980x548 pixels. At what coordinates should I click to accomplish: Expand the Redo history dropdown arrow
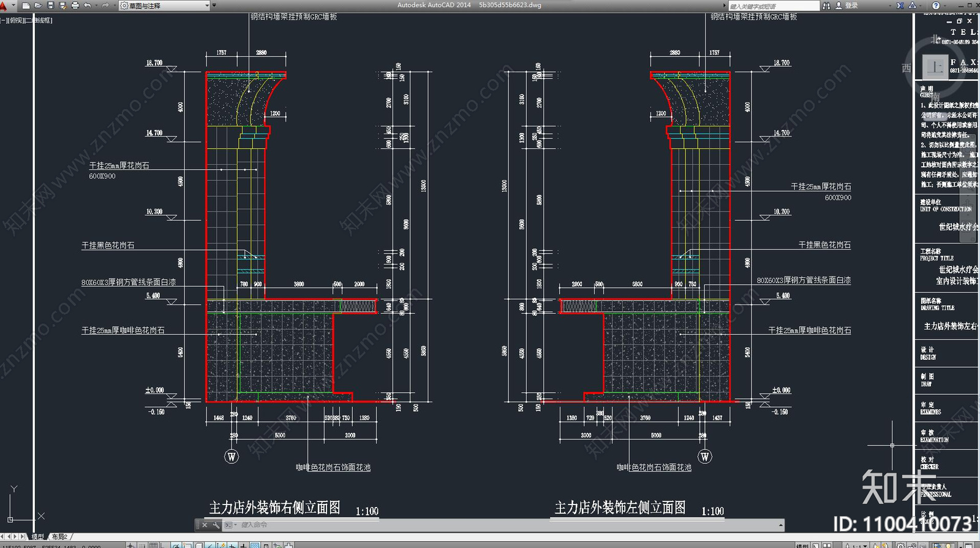pyautogui.click(x=113, y=6)
